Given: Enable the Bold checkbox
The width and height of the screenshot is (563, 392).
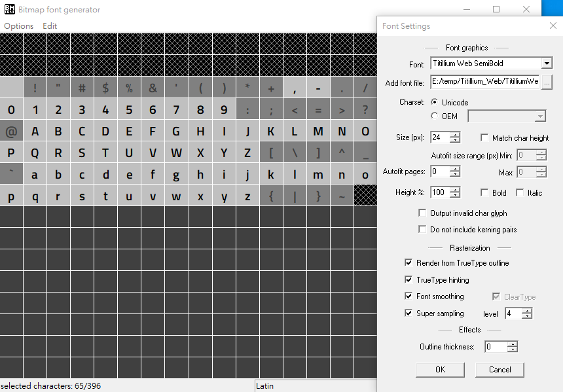Looking at the screenshot, I should tap(484, 193).
